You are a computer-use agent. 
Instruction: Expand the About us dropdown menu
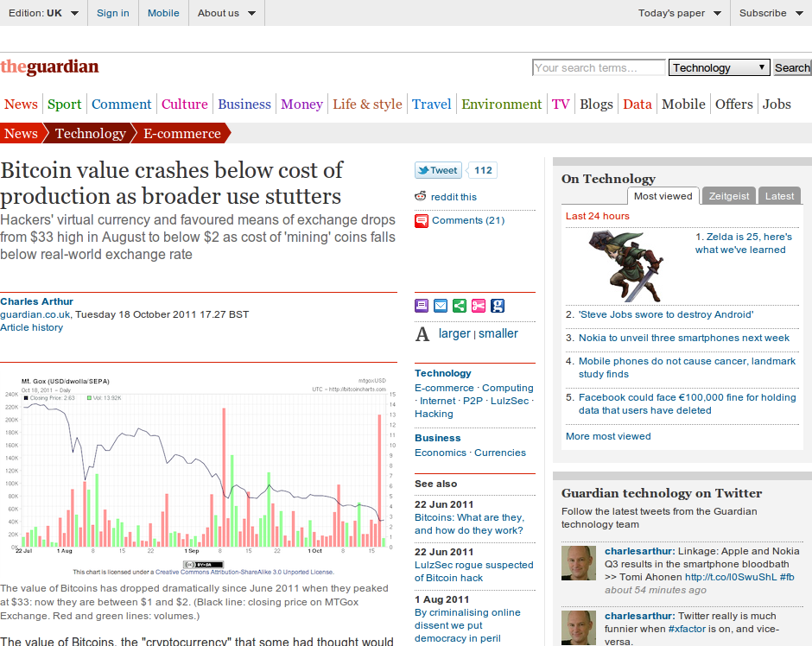[226, 13]
